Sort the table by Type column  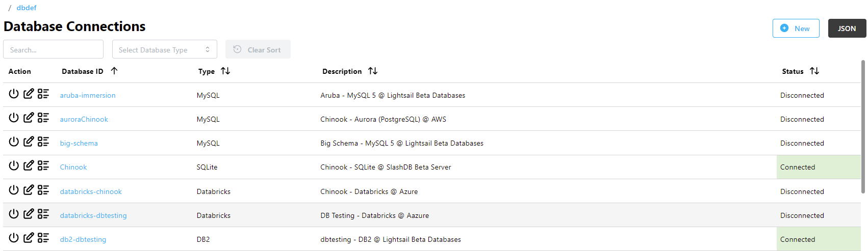225,71
